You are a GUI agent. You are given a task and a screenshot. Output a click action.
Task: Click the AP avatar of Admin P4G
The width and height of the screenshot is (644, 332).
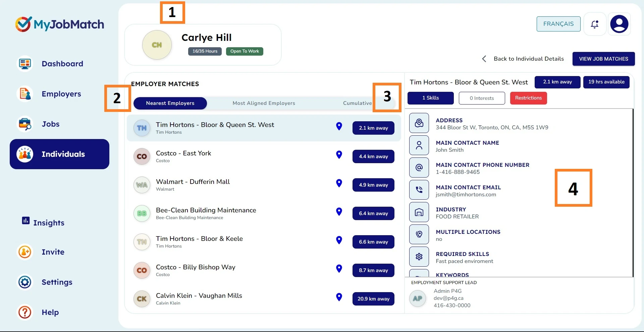(418, 298)
